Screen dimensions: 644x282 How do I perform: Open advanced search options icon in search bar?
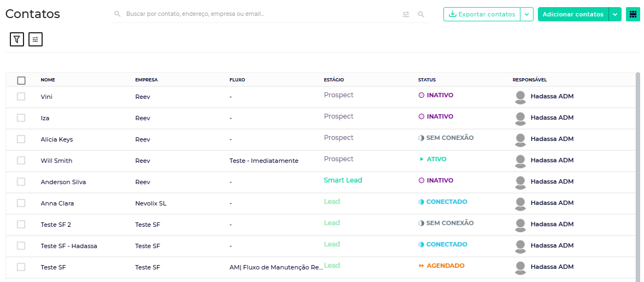pyautogui.click(x=406, y=14)
